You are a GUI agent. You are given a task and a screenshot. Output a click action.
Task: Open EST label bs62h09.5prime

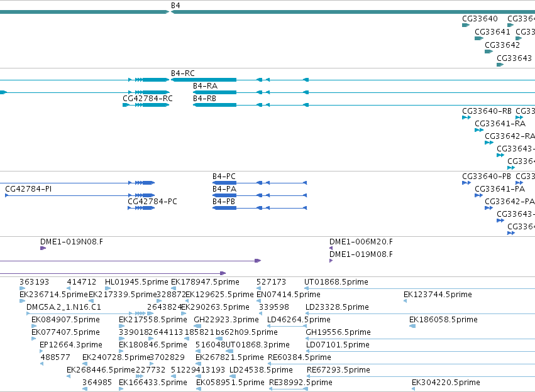point(246,332)
